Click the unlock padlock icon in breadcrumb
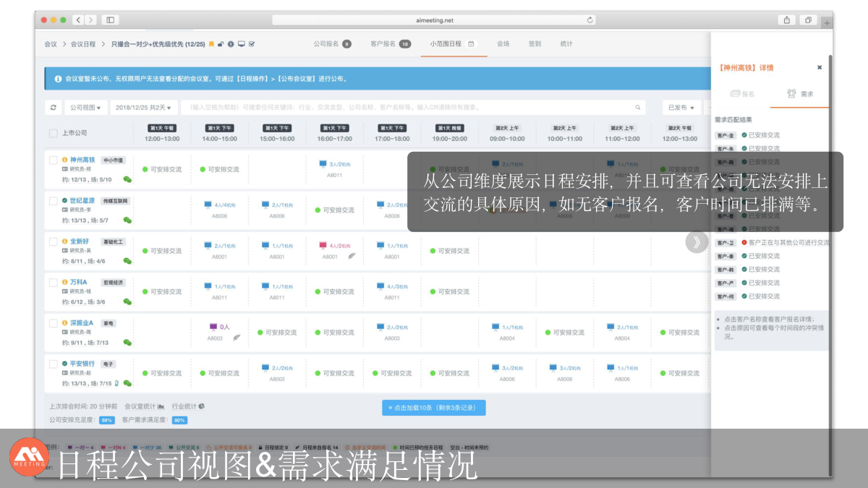The width and height of the screenshot is (868, 488). (221, 44)
